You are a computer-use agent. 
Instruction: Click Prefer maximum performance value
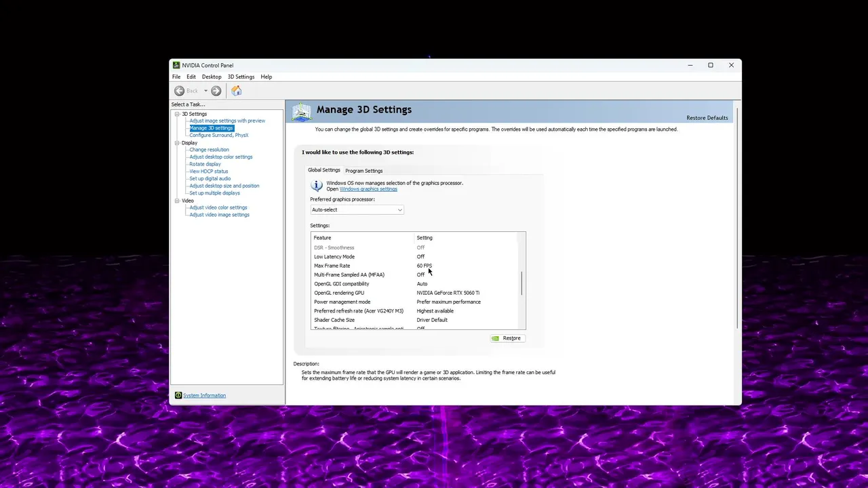point(449,302)
